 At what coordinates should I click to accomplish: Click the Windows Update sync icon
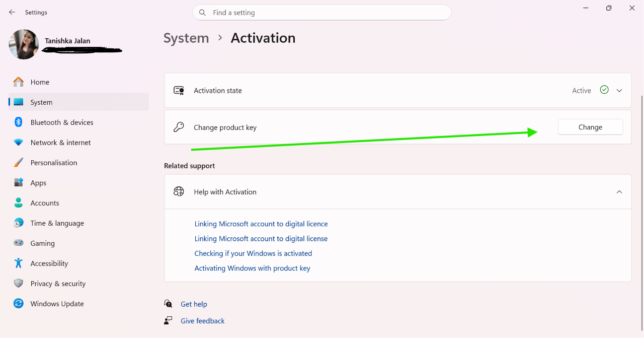coord(19,304)
